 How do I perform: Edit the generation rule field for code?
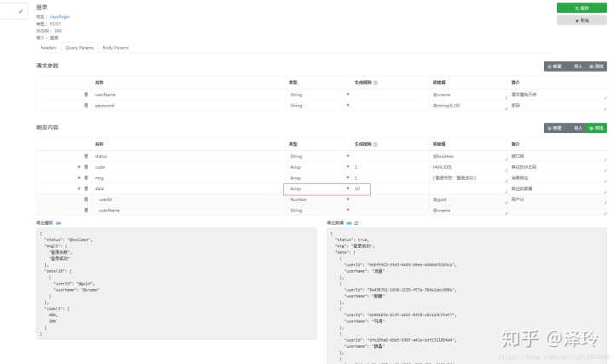tap(390, 167)
